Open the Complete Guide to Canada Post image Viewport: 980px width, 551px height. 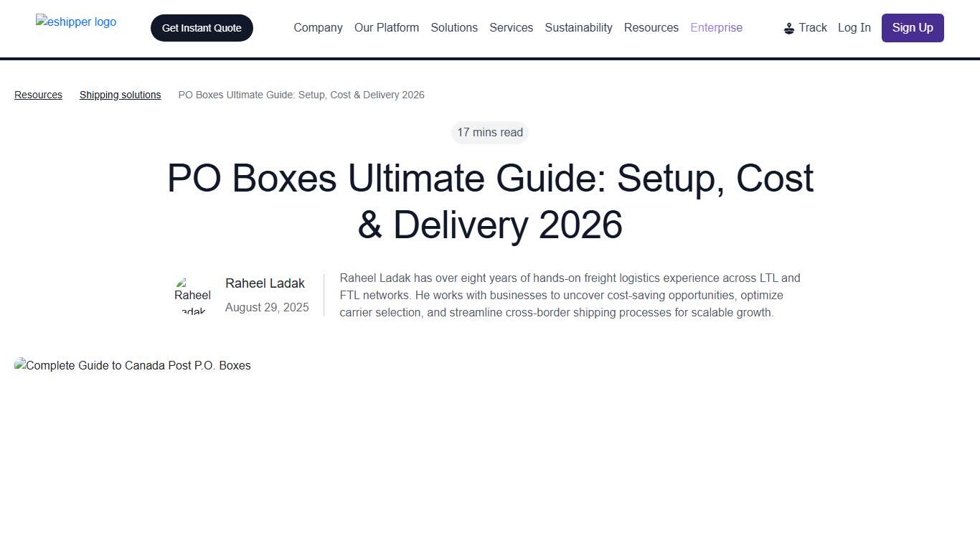pyautogui.click(x=132, y=365)
